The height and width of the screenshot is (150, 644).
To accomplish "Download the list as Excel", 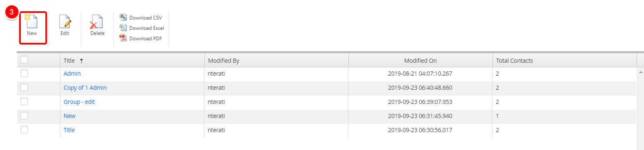I will coord(142,28).
